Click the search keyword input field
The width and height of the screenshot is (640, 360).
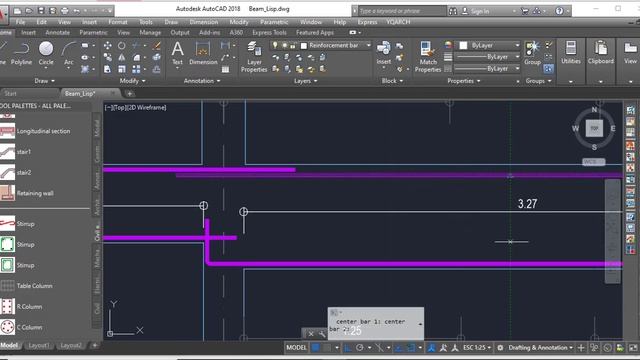(402, 11)
